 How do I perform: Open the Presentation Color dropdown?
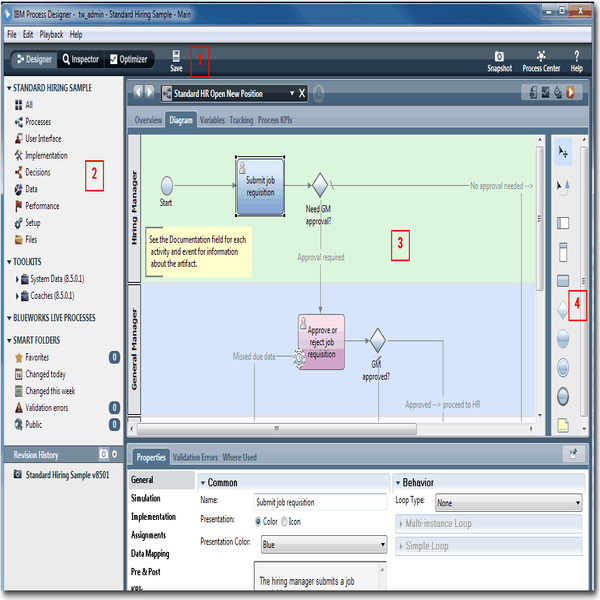pos(322,546)
